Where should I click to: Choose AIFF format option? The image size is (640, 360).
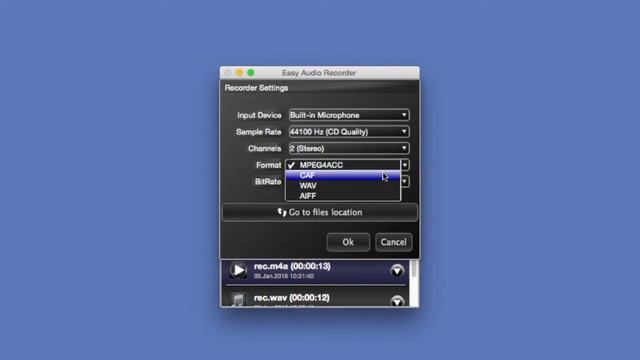343,196
